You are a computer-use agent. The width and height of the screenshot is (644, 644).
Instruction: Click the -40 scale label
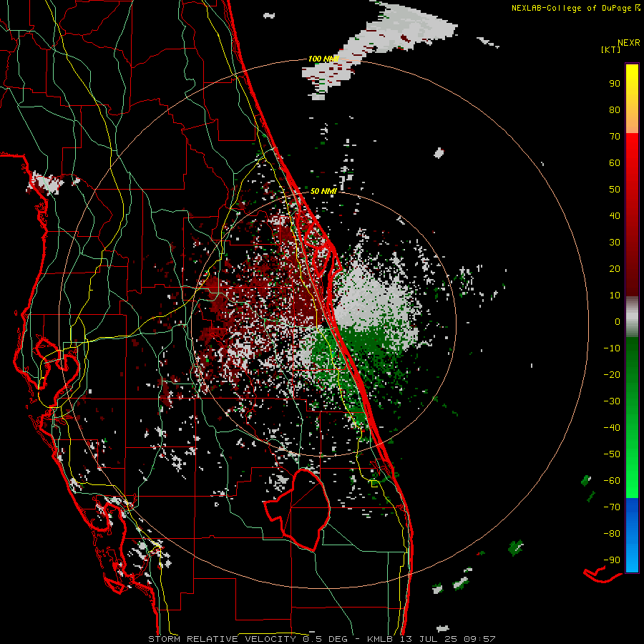point(612,428)
